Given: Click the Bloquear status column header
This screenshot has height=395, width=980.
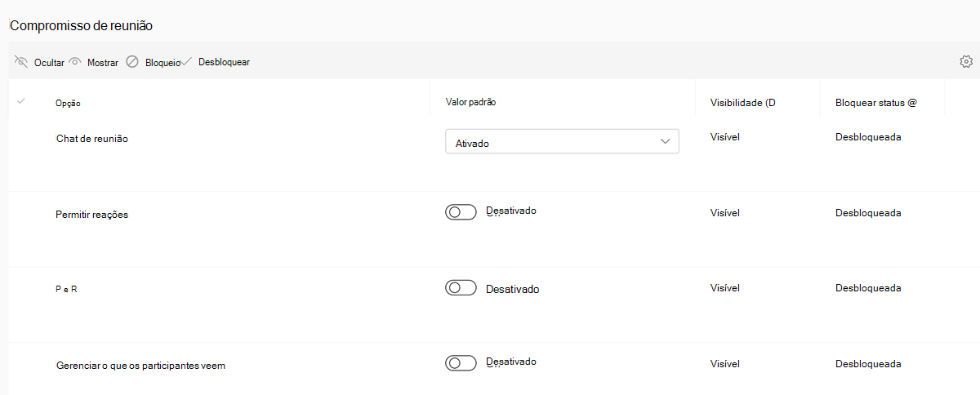Looking at the screenshot, I should [876, 103].
